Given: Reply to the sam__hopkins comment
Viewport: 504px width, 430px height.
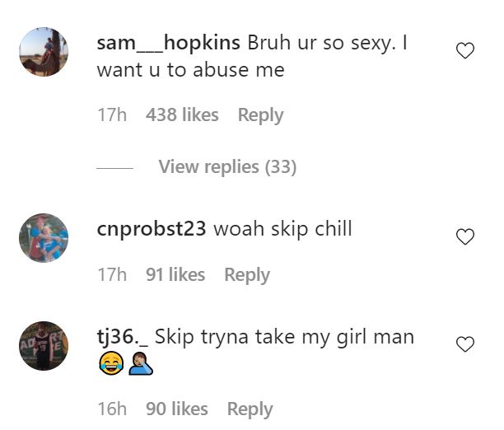Looking at the screenshot, I should point(261,115).
